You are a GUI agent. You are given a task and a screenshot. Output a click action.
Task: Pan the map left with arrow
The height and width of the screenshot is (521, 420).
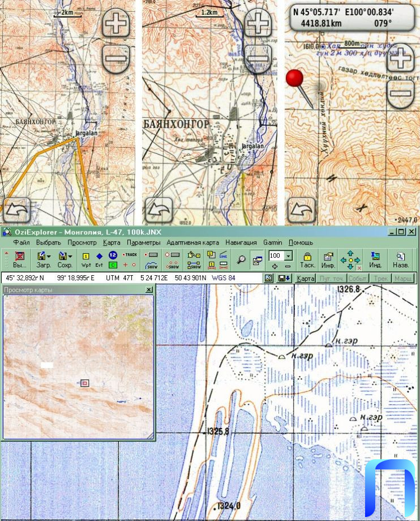click(344, 260)
